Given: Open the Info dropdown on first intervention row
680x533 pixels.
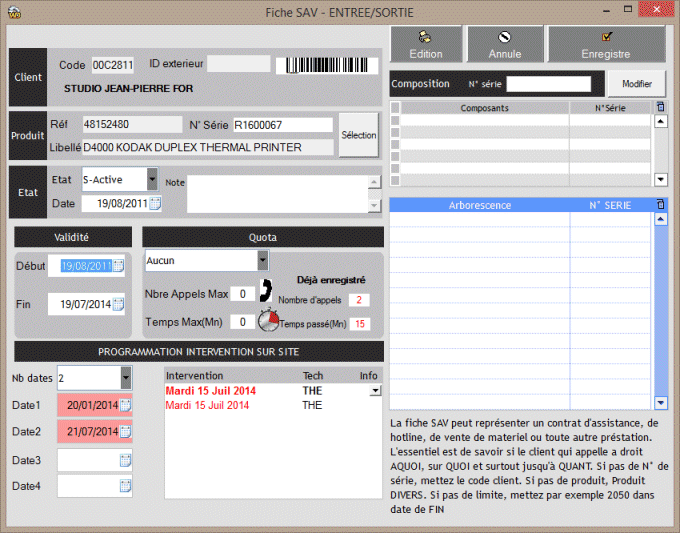Looking at the screenshot, I should pos(376,391).
